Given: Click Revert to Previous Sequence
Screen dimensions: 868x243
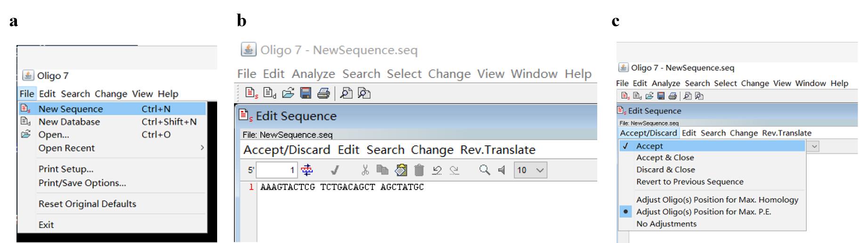Looking at the screenshot, I should [x=690, y=181].
